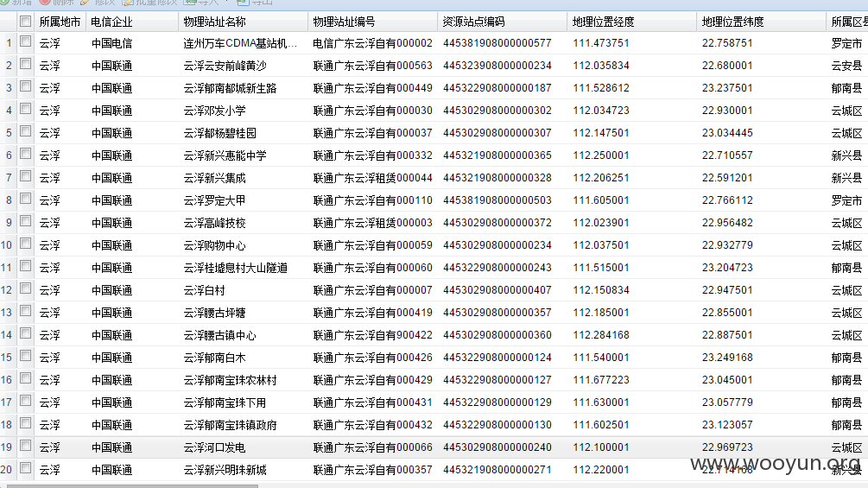Click the cell 联通广东云浮租赁000003
868x488 pixels.
click(x=372, y=223)
